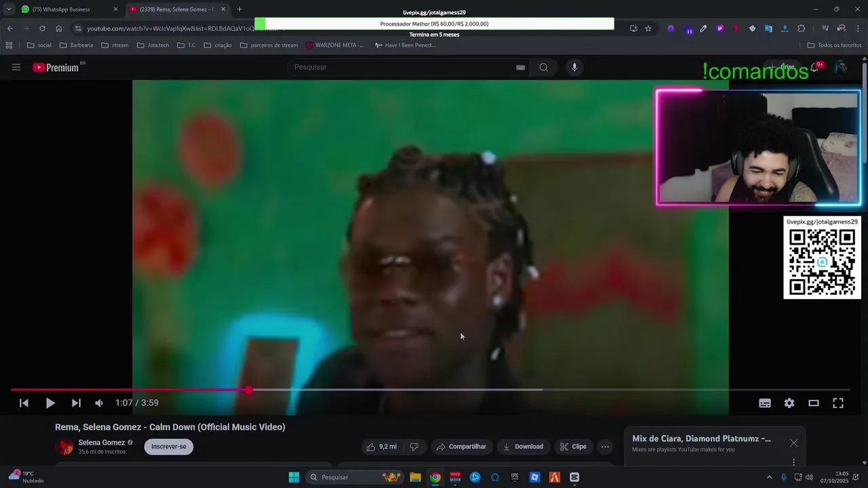
Task: Open the media controls icon in toolbar
Action: tap(825, 28)
